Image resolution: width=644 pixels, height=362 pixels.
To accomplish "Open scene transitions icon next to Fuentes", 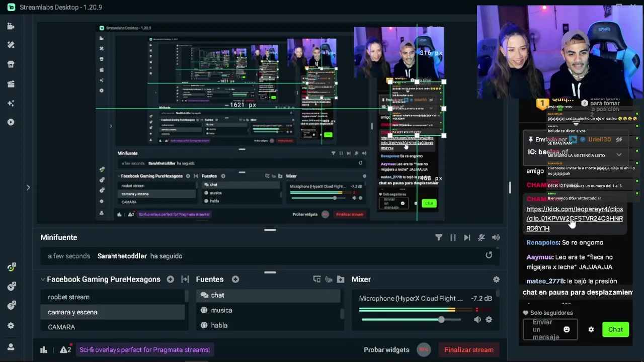I will (x=185, y=280).
